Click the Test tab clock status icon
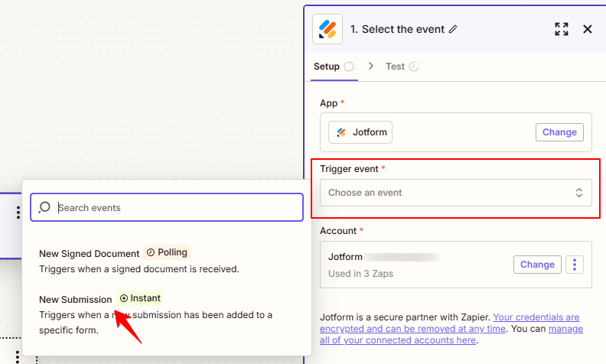This screenshot has height=364, width=606. pyautogui.click(x=414, y=67)
